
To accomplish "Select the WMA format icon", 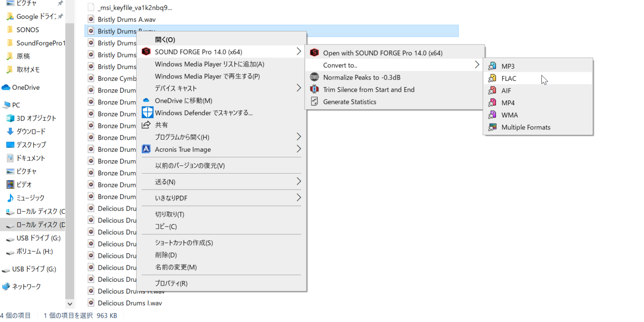I will click(493, 115).
